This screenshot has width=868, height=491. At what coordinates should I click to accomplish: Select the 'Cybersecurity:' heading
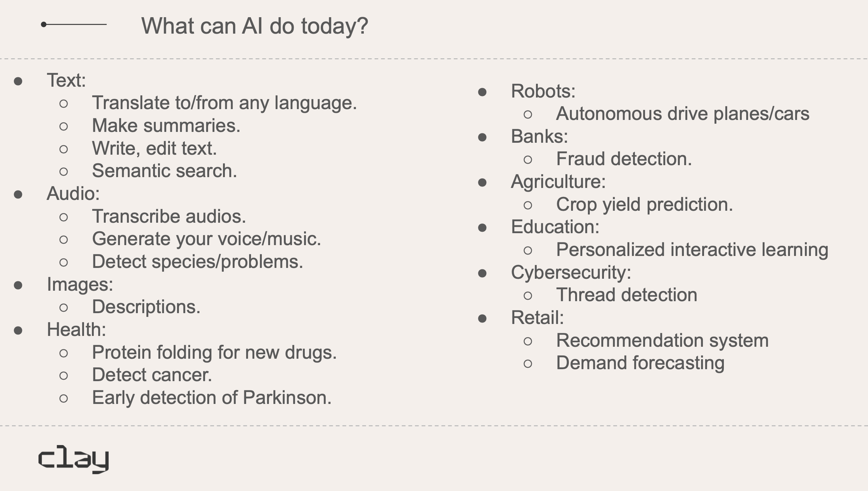pos(571,272)
